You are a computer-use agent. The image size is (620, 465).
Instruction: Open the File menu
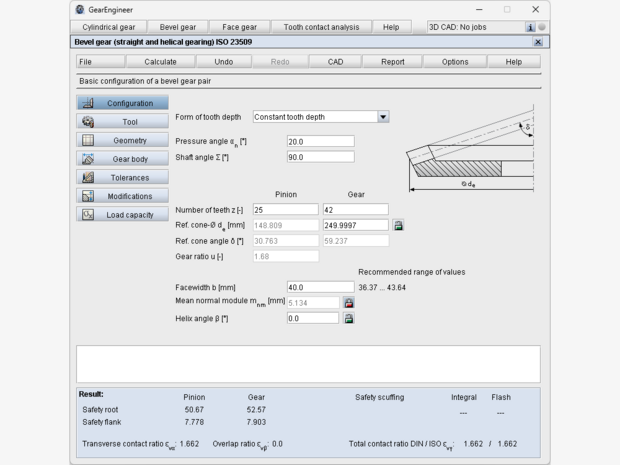(x=87, y=61)
